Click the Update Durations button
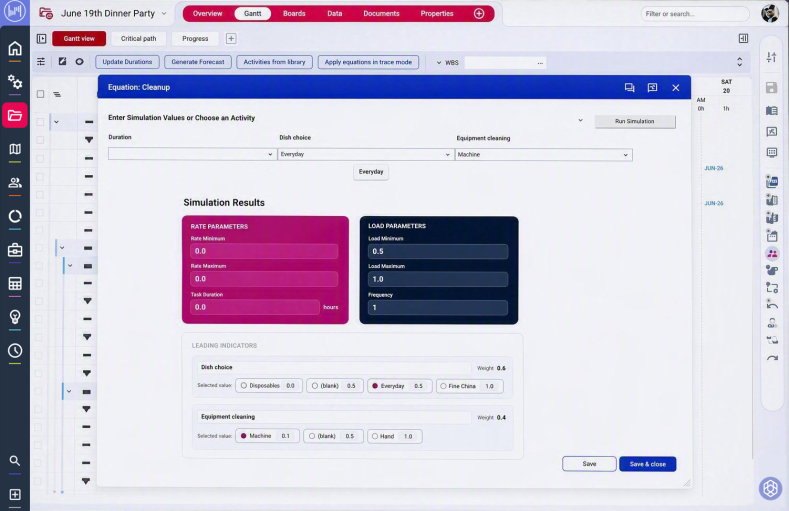The height and width of the screenshot is (511, 789). [x=127, y=62]
